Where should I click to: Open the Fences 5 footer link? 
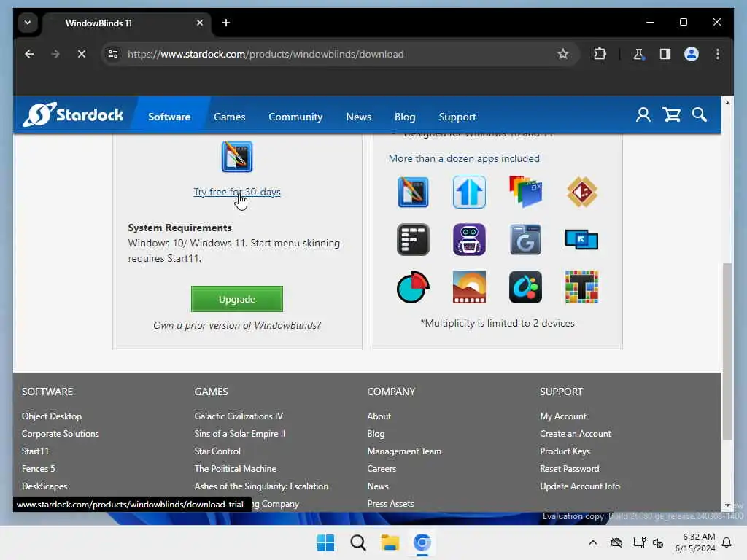coord(38,469)
